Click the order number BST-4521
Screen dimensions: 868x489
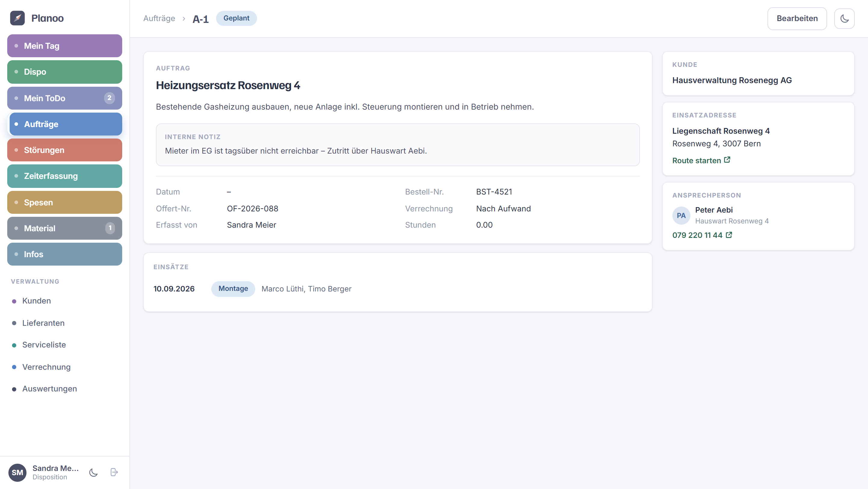[x=494, y=192]
